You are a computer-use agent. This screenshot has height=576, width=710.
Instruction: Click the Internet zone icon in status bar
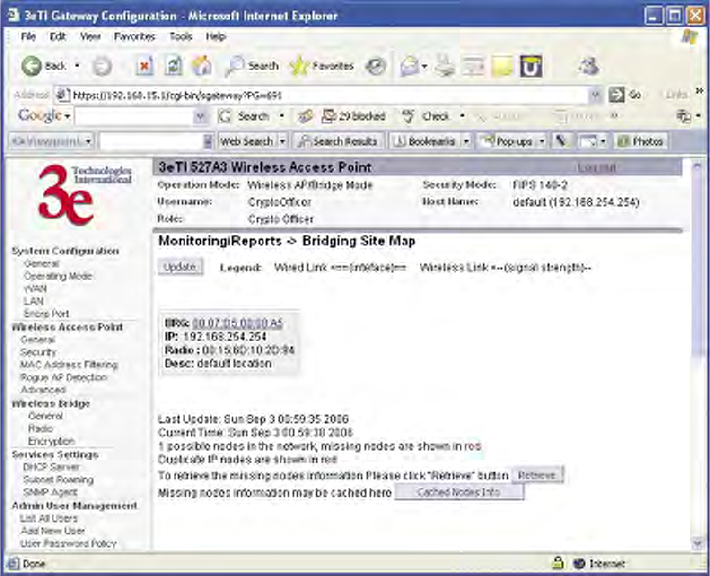point(579,564)
